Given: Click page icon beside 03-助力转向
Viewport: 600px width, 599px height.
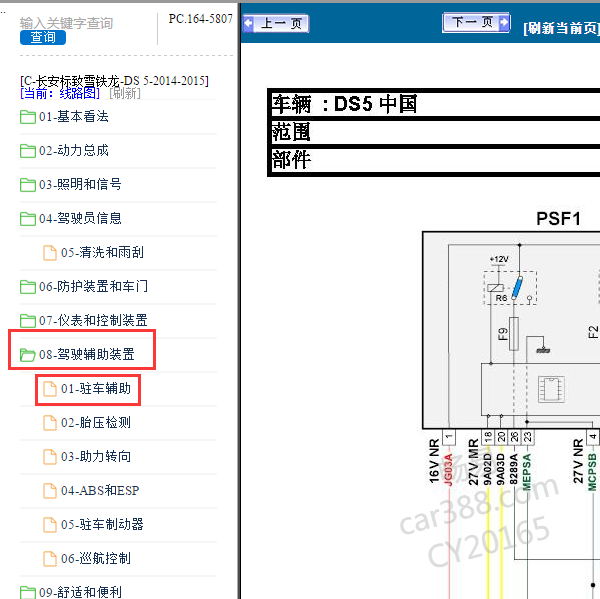Looking at the screenshot, I should pyautogui.click(x=50, y=457).
